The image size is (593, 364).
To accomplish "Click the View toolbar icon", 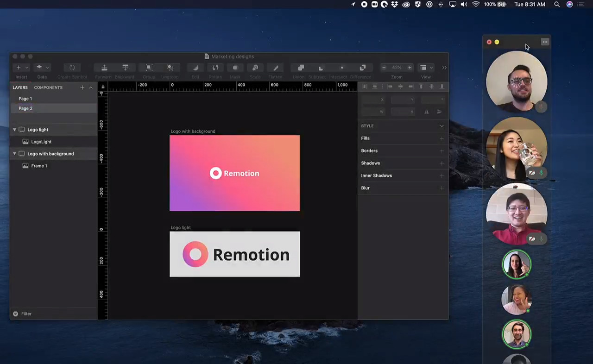I will [423, 68].
